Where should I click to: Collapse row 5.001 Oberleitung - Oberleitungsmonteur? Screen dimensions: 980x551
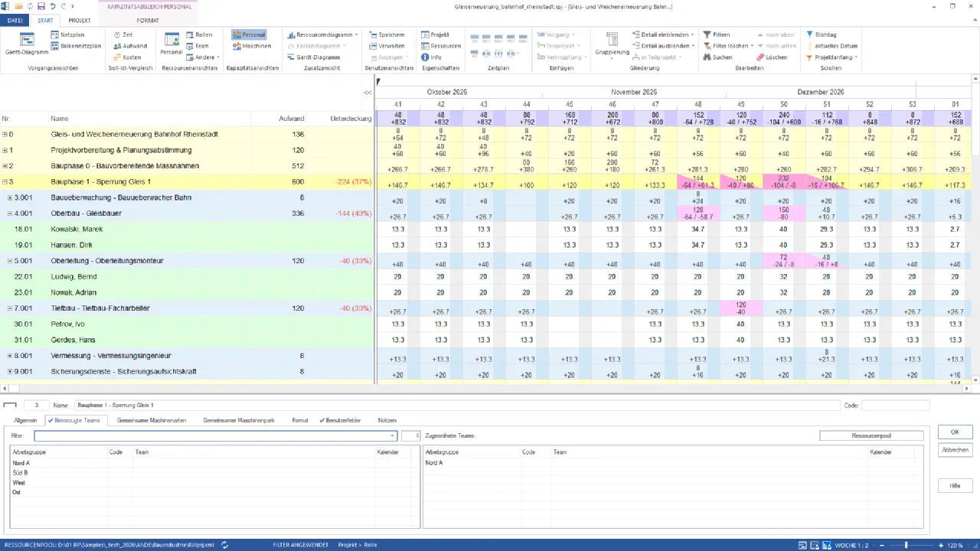[x=10, y=261]
